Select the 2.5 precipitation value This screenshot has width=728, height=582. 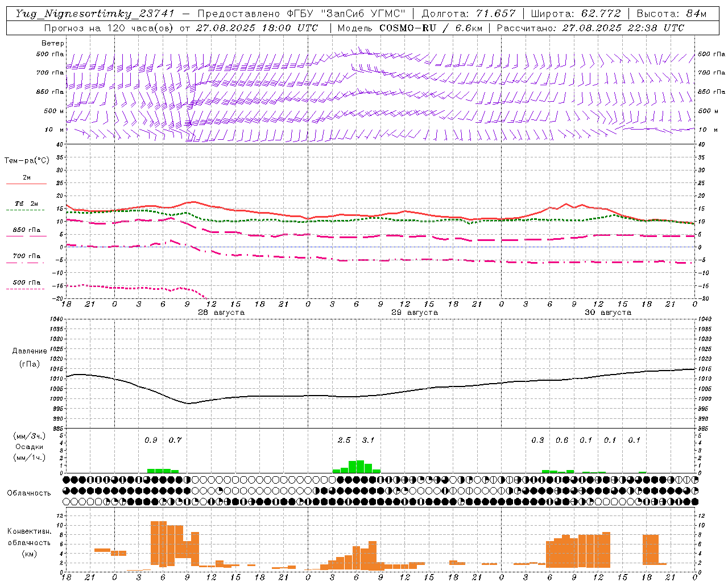[344, 440]
